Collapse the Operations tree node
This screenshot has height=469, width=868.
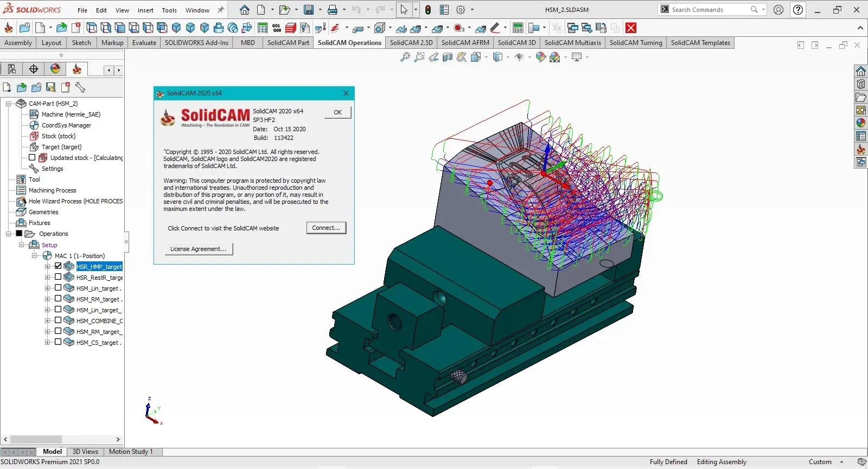pyautogui.click(x=8, y=234)
